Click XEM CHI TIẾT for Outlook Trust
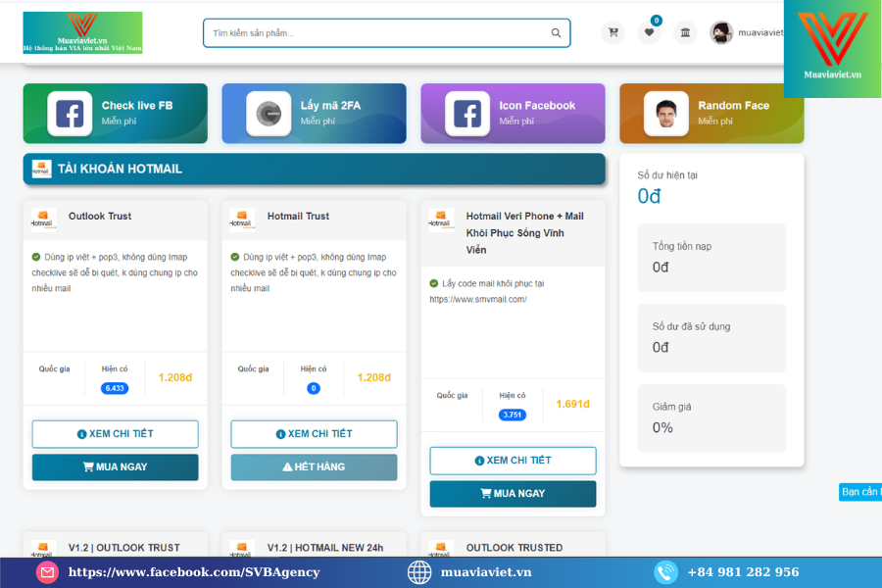Viewport: 882px width, 588px height. tap(116, 434)
